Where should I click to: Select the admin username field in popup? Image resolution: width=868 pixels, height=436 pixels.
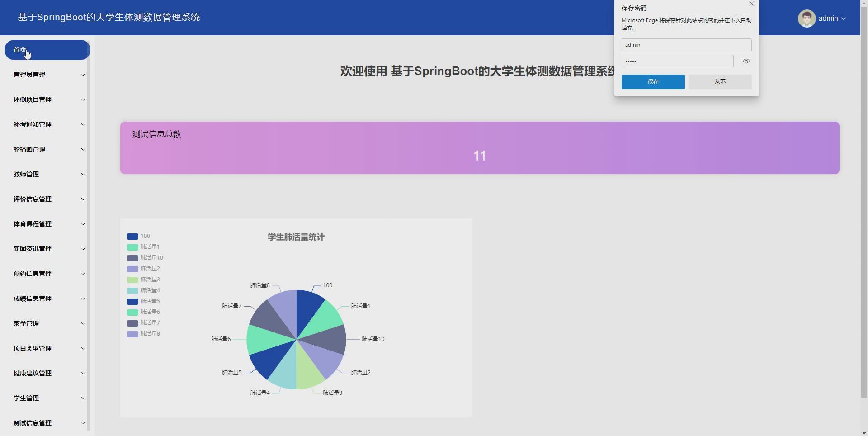[x=686, y=45]
